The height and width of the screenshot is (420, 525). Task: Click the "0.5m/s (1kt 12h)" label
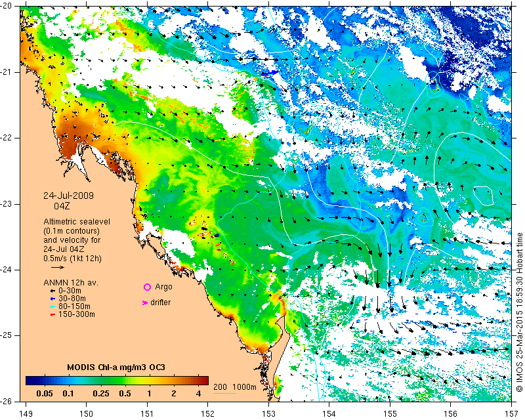coord(73,258)
